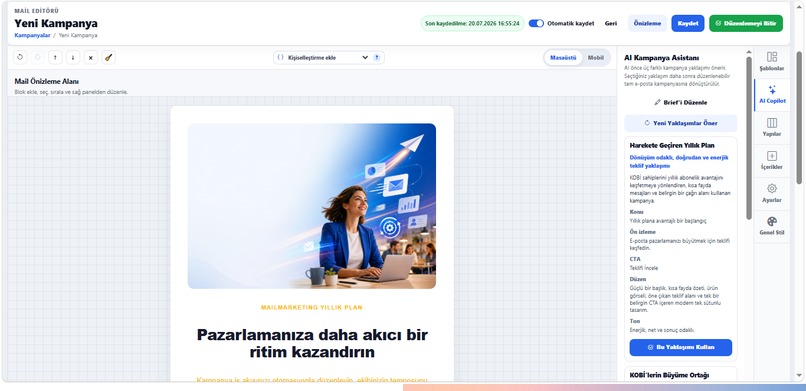This screenshot has height=391, width=806.
Task: Move selected block up with arrow icon
Action: click(55, 58)
